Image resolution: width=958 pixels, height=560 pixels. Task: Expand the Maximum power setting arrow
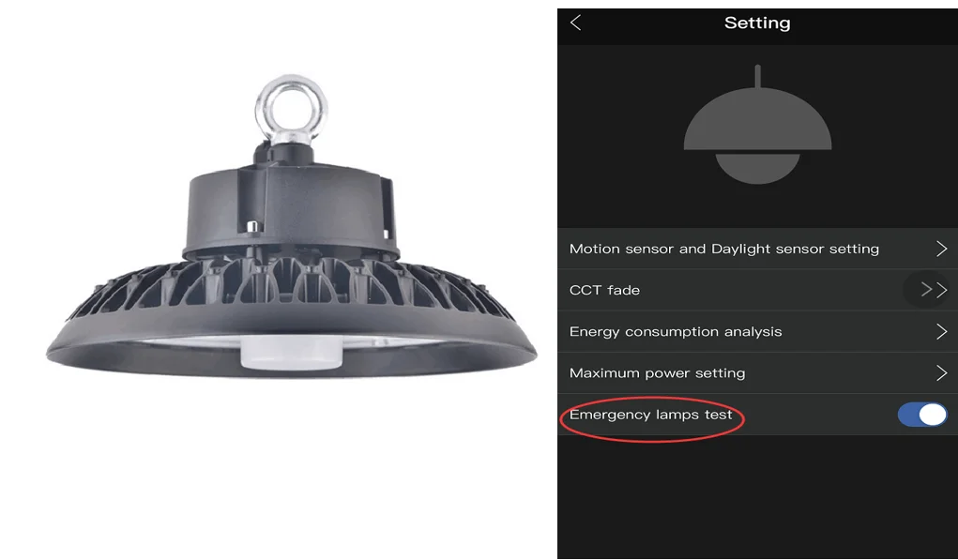pos(941,373)
